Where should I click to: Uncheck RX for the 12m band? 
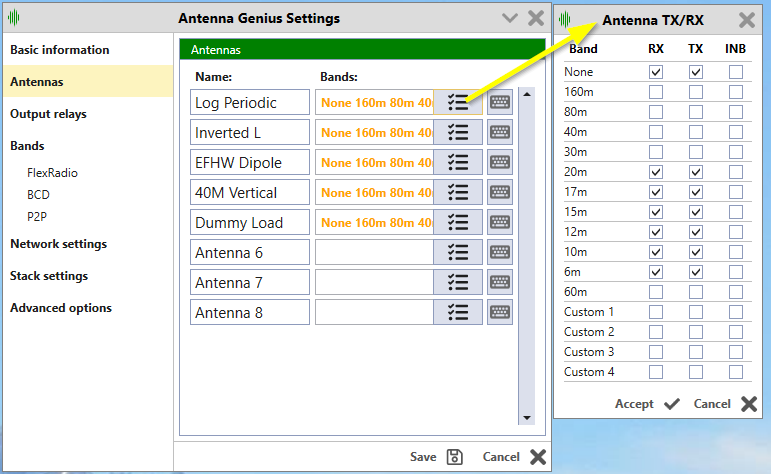point(655,232)
